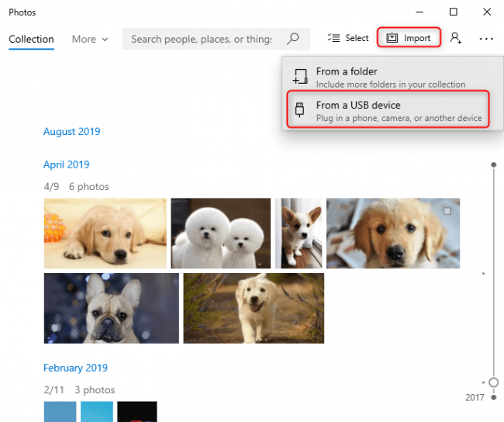The width and height of the screenshot is (504, 422).
Task: Click in the search people, places field
Action: (x=202, y=39)
